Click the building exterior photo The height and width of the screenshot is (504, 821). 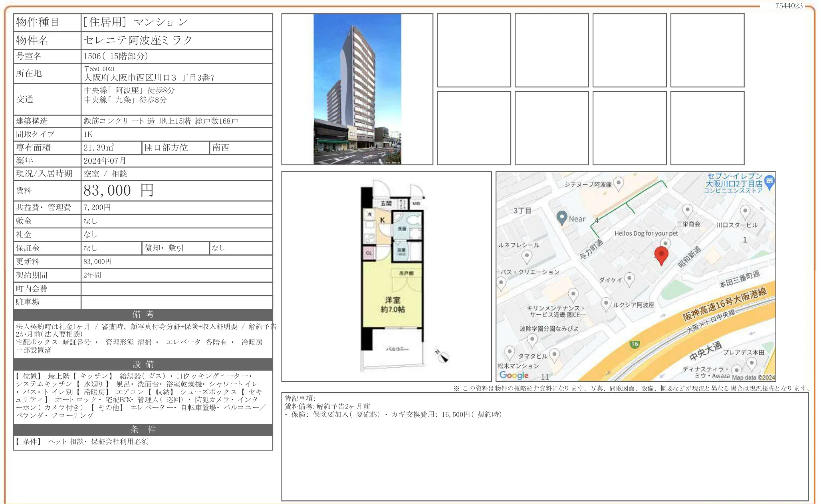[357, 89]
